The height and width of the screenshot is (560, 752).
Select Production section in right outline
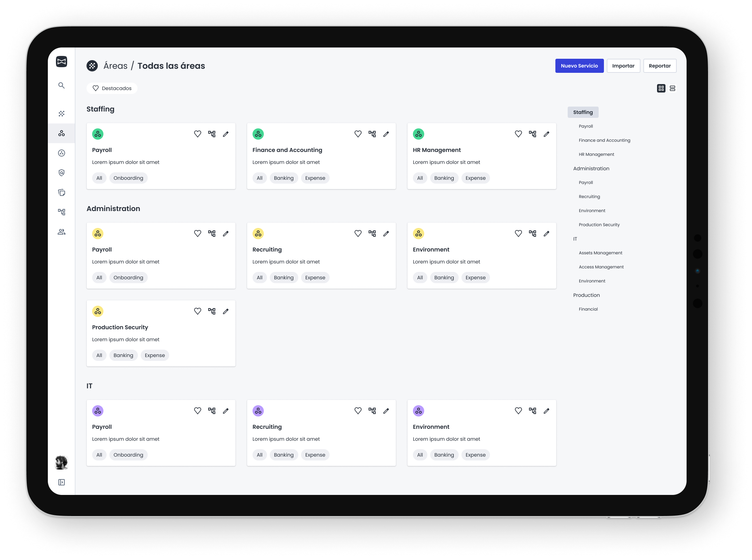[586, 295]
